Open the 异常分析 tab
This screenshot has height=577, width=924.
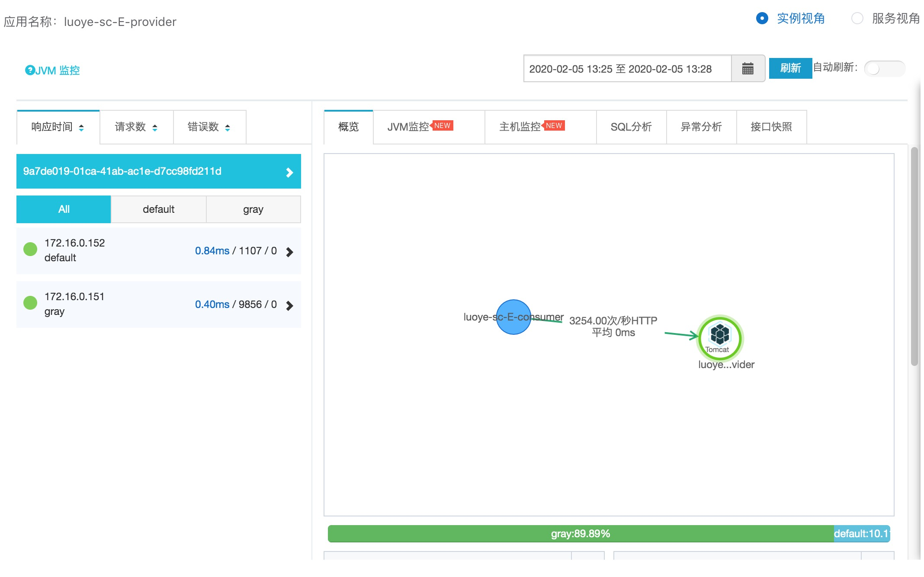click(701, 127)
